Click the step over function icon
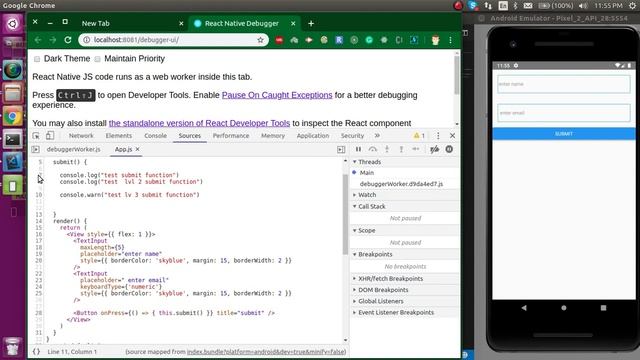The image size is (640, 360). point(372,149)
